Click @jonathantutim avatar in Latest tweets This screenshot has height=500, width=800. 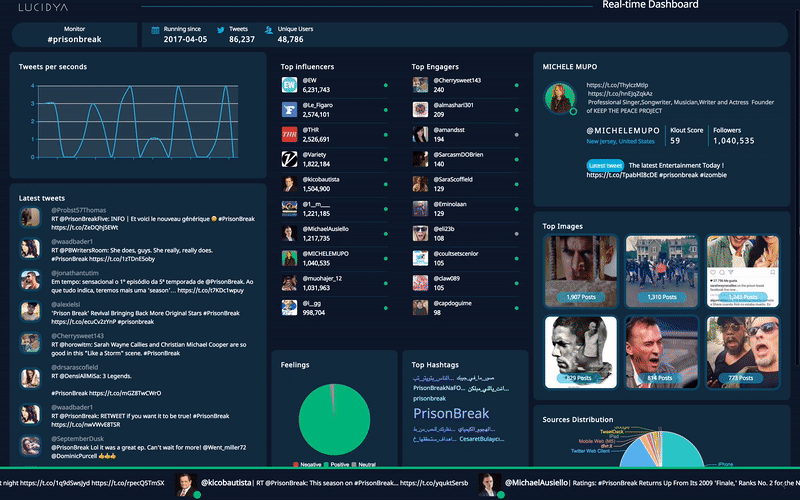pos(30,280)
